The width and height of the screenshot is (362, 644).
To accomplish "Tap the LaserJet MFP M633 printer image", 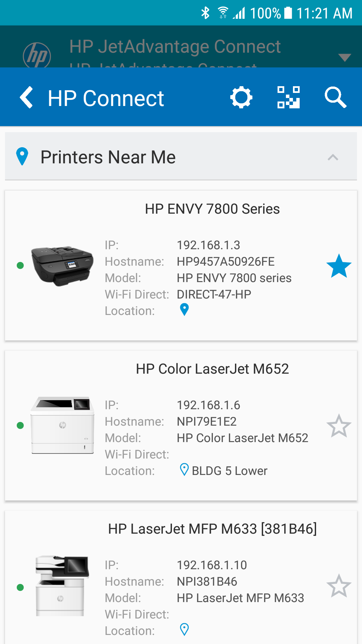I will coord(62,586).
